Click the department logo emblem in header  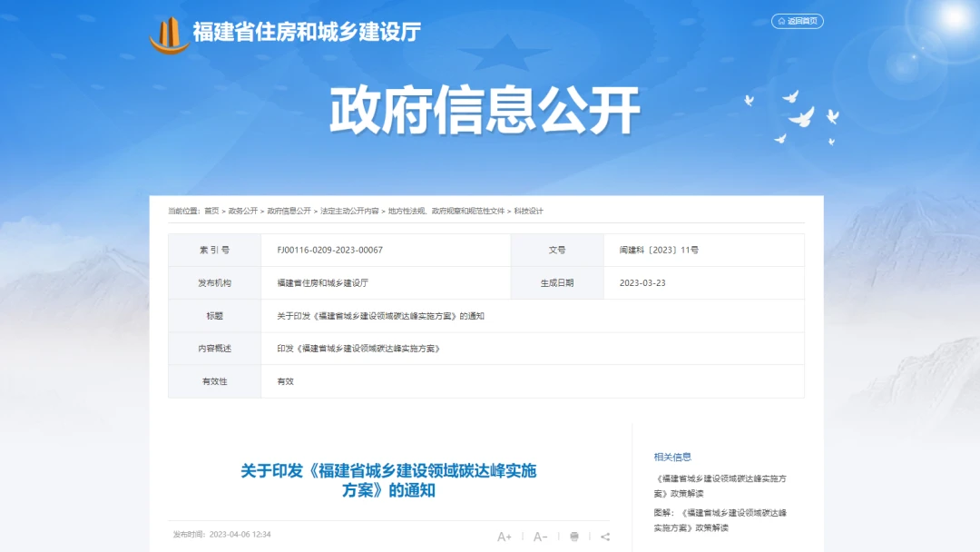[169, 34]
